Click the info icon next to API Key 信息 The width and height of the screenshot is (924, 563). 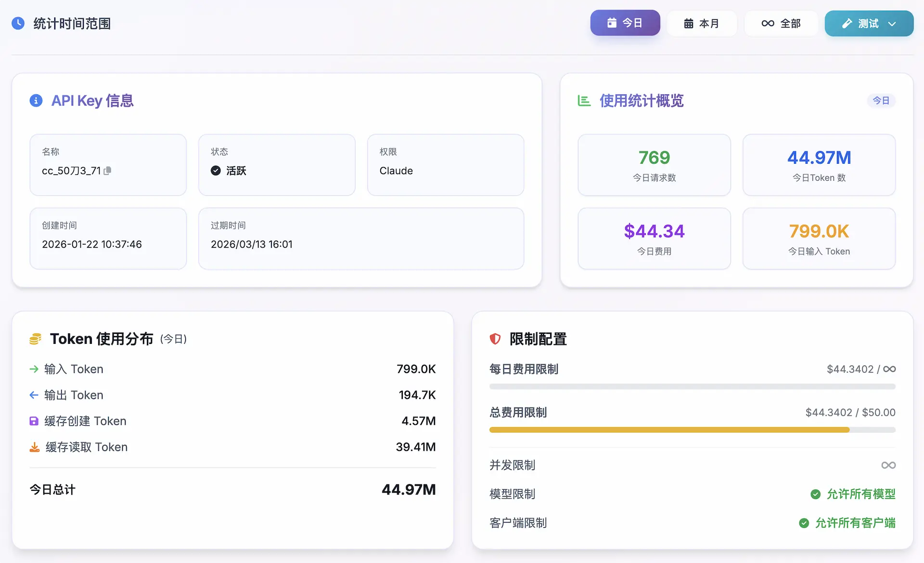point(36,101)
